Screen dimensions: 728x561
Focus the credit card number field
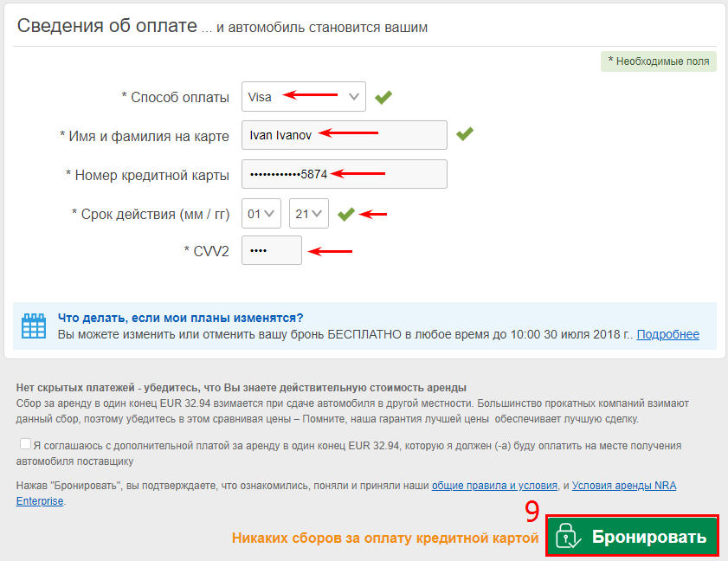click(344, 174)
